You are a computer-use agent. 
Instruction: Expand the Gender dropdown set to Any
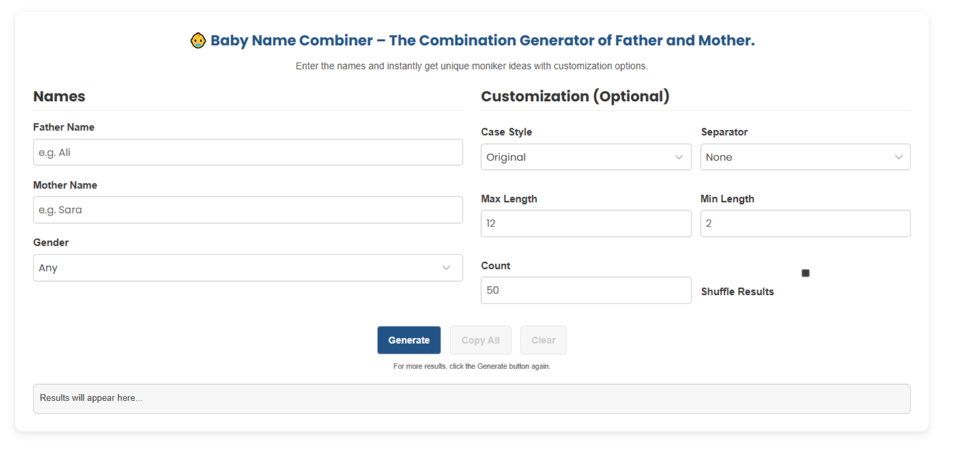tap(248, 267)
